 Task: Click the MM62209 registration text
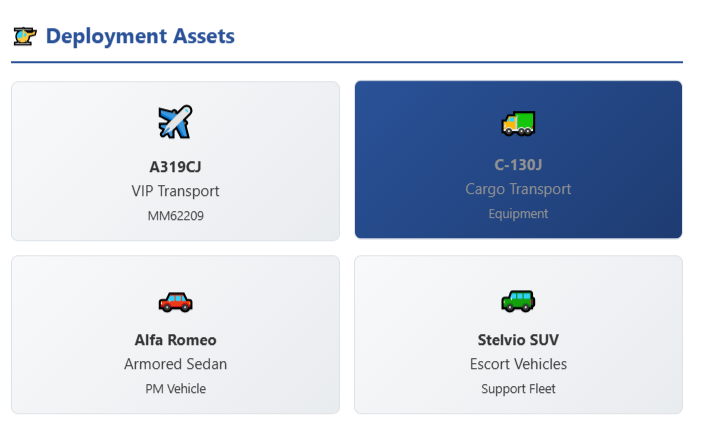[175, 216]
